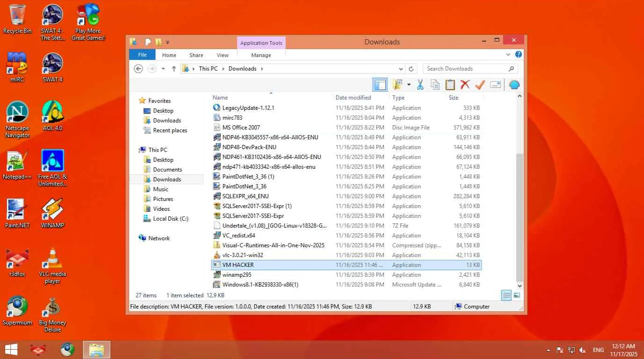Select Local Disk (C:) in the navigation pane
The width and height of the screenshot is (644, 359).
coord(170,219)
